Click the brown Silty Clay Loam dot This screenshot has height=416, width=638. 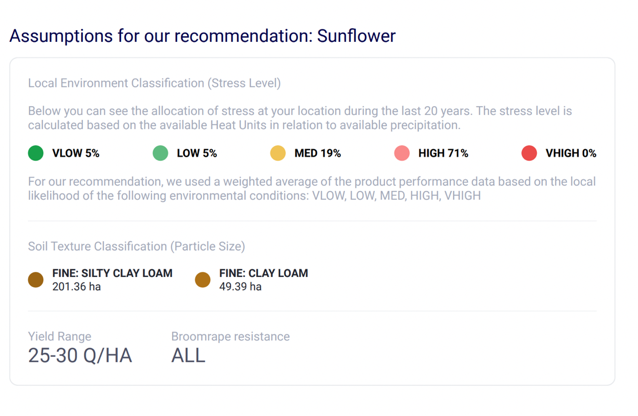[x=36, y=280]
